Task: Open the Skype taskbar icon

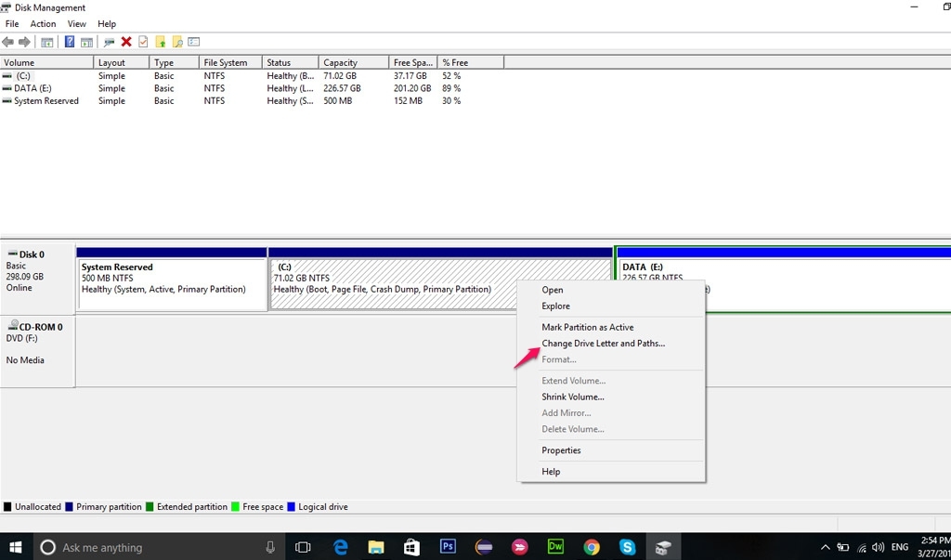Action: tap(628, 547)
